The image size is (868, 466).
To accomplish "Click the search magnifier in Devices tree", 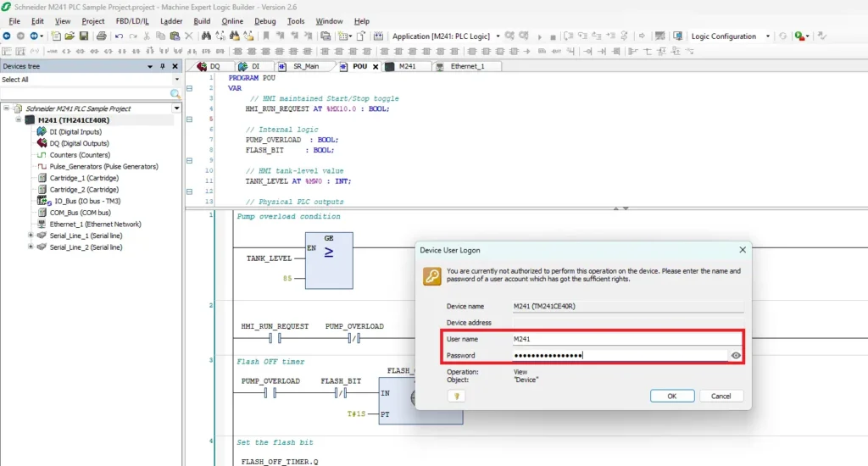I will pos(175,94).
